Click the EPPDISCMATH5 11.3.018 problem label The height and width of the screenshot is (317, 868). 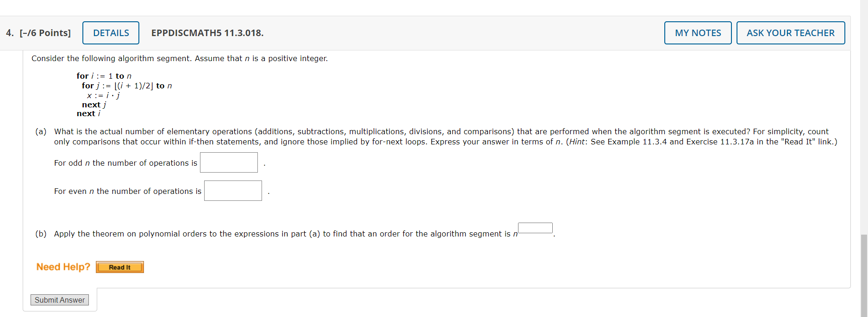coord(207,33)
